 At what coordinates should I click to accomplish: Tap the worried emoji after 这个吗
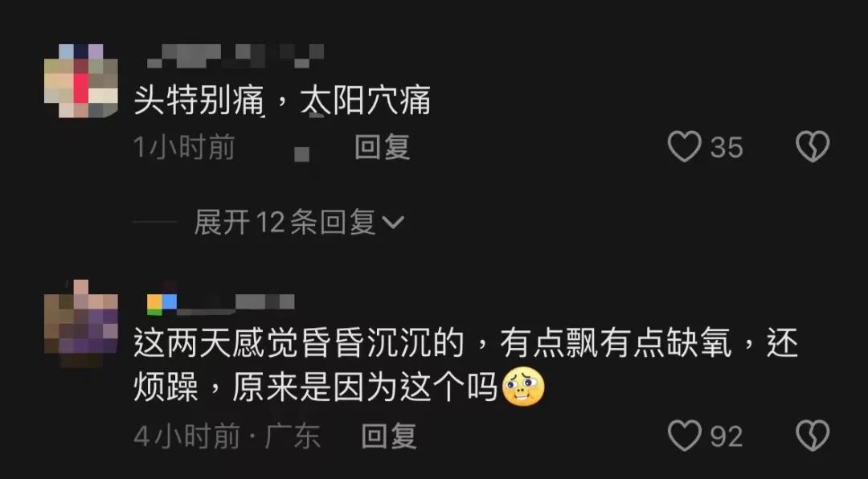(522, 387)
